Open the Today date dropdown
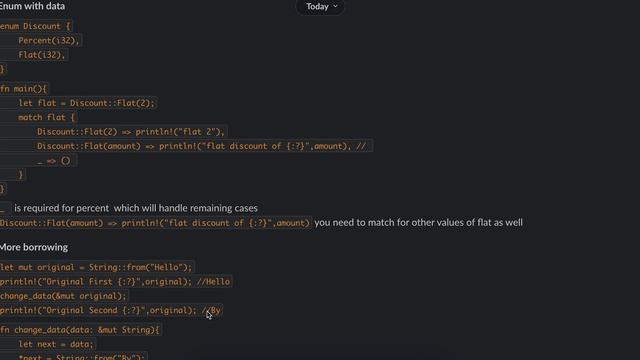The width and height of the screenshot is (640, 360). tap(321, 7)
